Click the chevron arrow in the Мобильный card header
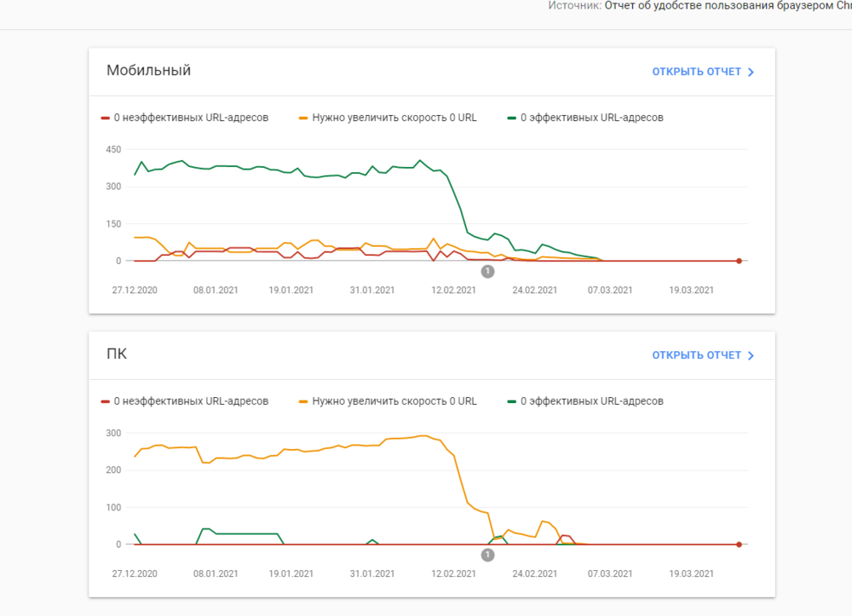 (x=751, y=72)
